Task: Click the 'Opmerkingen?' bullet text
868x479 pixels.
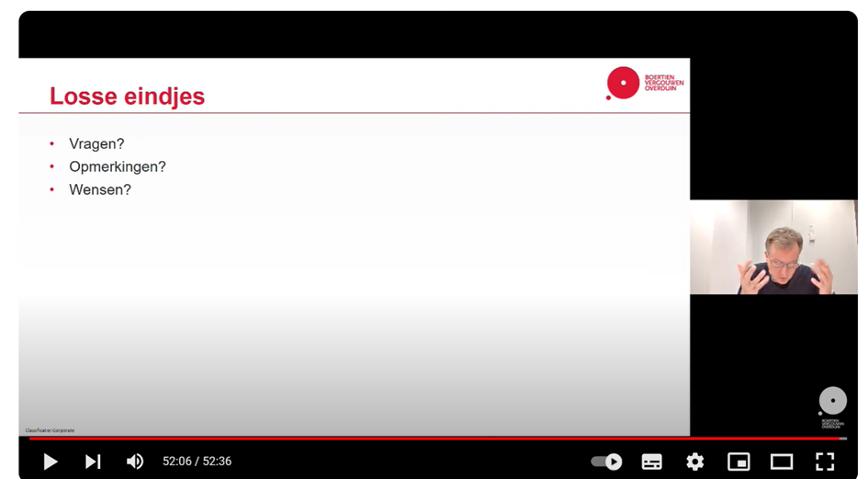Action: (117, 167)
